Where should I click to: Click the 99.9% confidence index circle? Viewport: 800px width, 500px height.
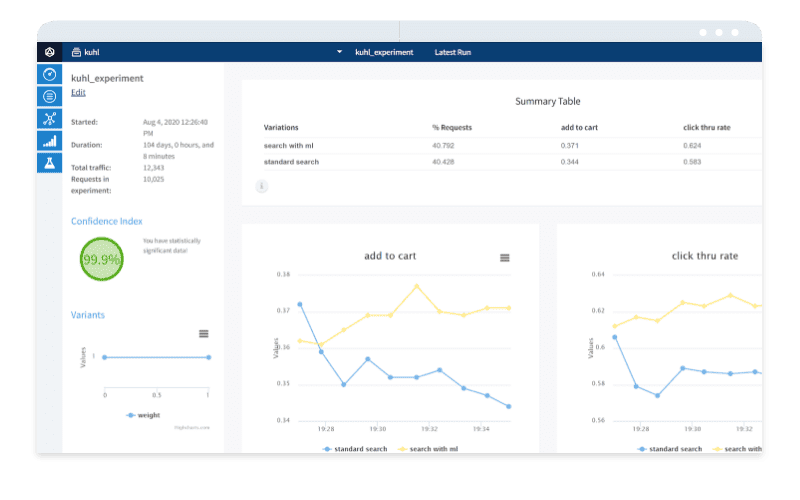[101, 259]
